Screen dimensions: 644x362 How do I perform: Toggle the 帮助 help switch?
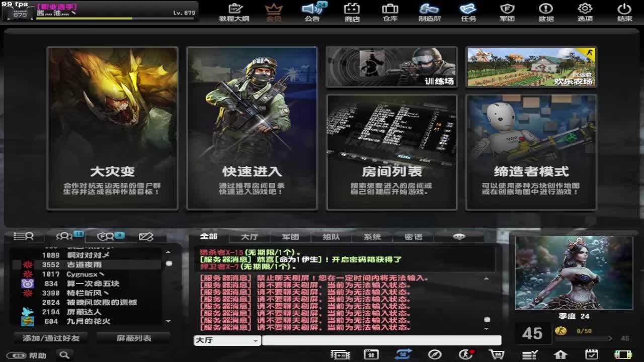16,355
